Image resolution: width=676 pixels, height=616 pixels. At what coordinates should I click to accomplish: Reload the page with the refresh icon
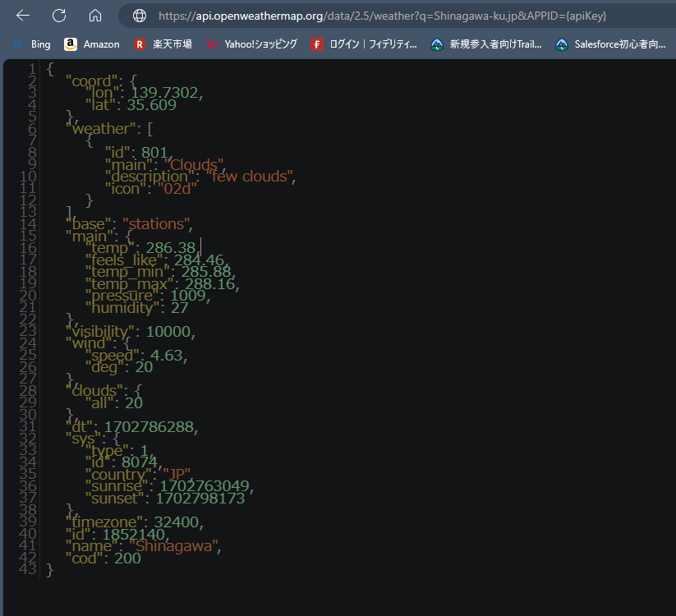pyautogui.click(x=59, y=16)
